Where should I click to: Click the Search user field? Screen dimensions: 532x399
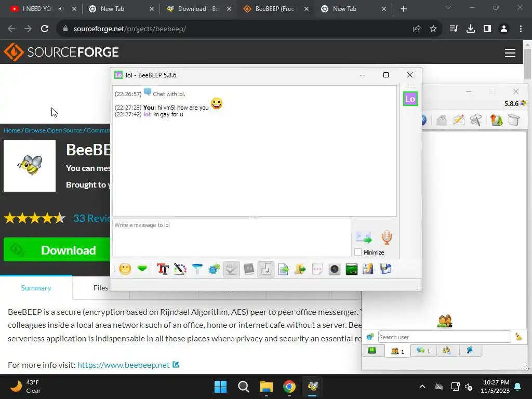pyautogui.click(x=445, y=337)
